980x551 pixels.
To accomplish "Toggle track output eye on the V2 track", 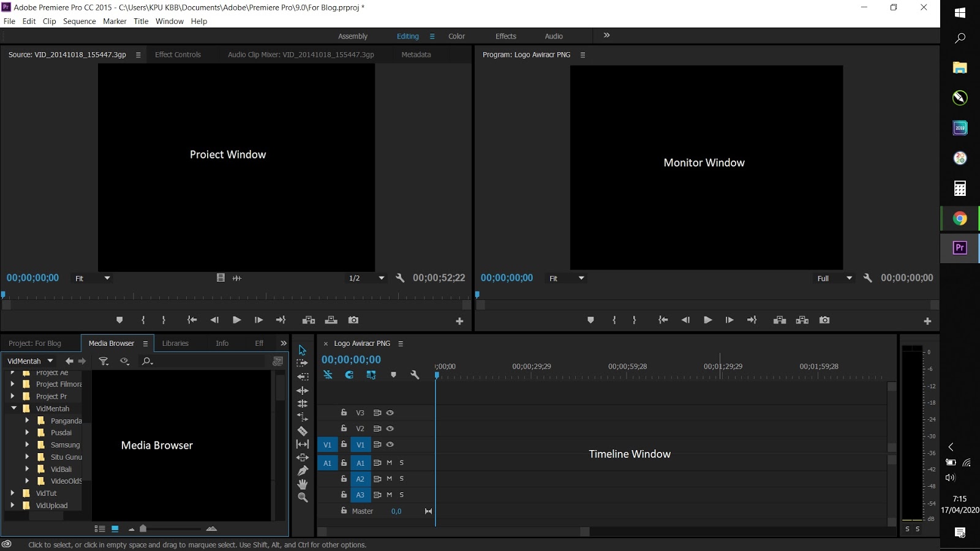I will pos(390,429).
